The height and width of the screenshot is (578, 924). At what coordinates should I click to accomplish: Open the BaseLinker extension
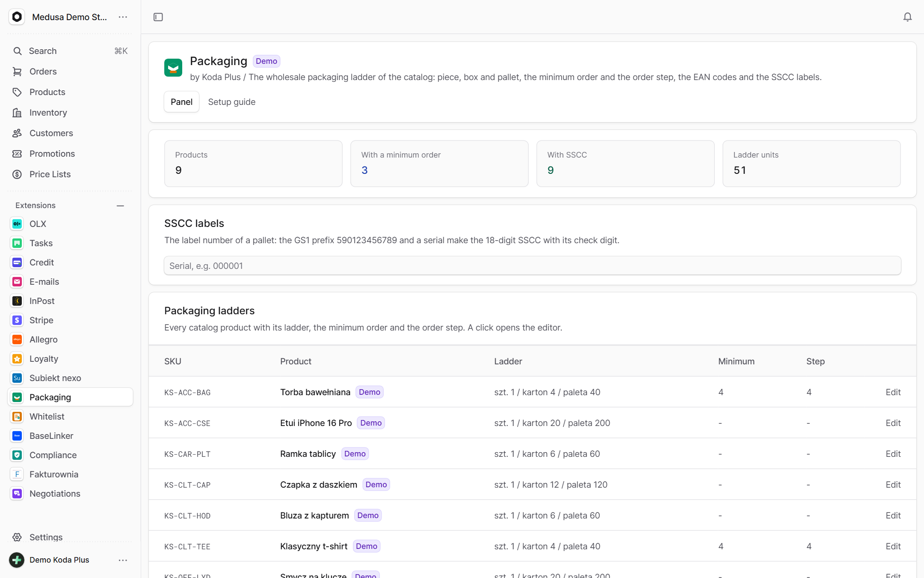pyautogui.click(x=70, y=436)
